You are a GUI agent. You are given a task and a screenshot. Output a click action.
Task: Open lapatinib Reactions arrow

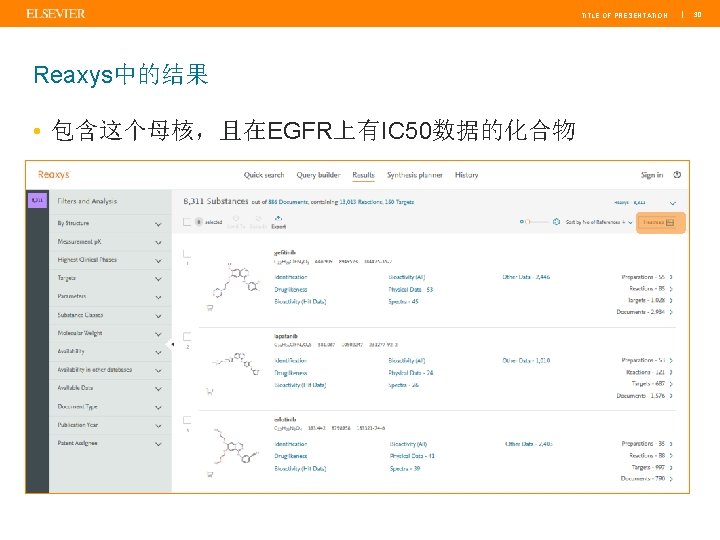click(x=671, y=372)
